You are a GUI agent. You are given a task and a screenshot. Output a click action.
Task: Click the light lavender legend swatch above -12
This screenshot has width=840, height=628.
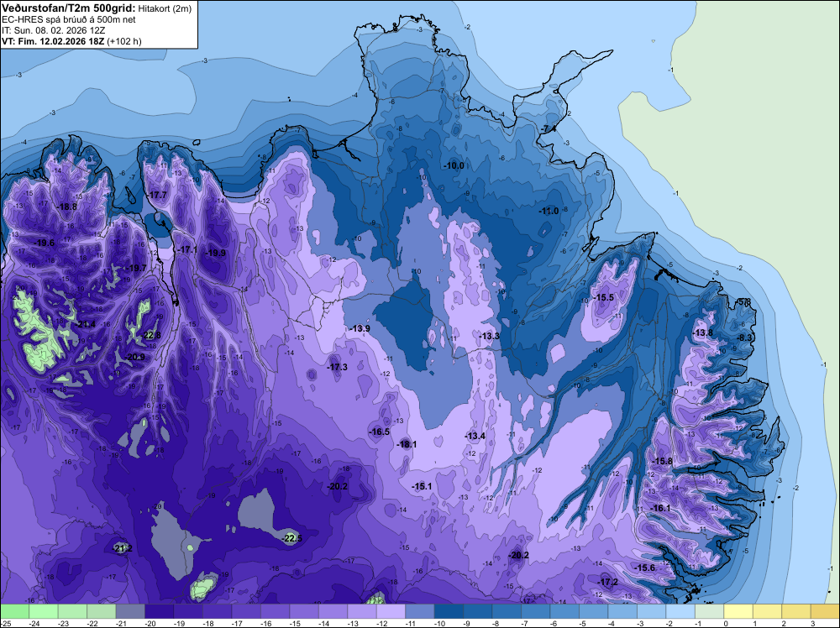(391, 611)
